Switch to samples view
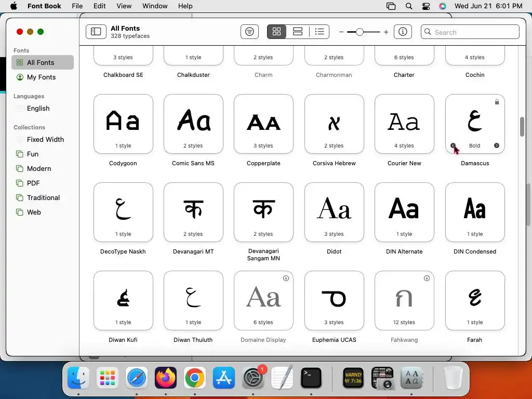 click(x=298, y=32)
